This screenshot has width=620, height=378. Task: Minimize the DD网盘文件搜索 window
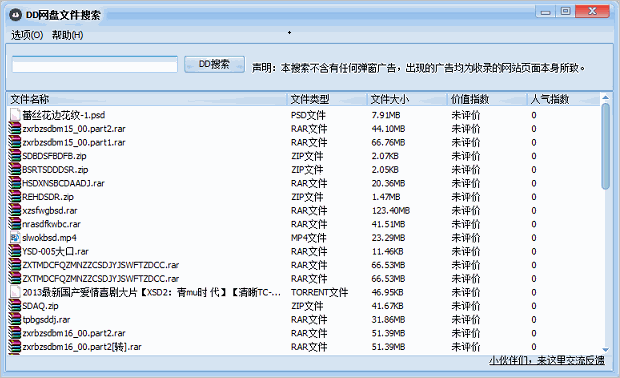pyautogui.click(x=546, y=11)
